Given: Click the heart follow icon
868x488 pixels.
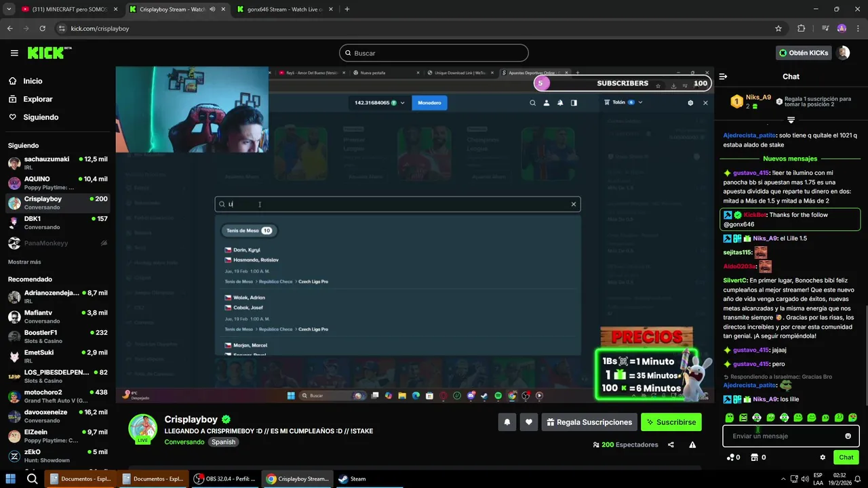Looking at the screenshot, I should [x=529, y=422].
